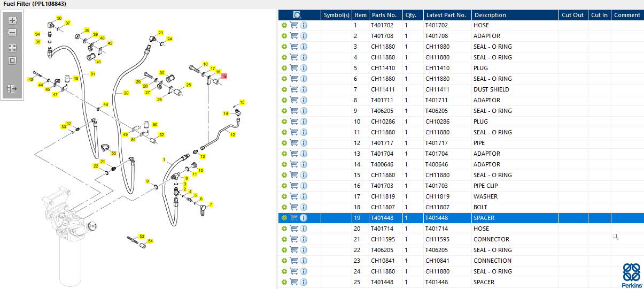The image size is (644, 289).
Task: Sort table by Description column
Action: click(x=490, y=15)
